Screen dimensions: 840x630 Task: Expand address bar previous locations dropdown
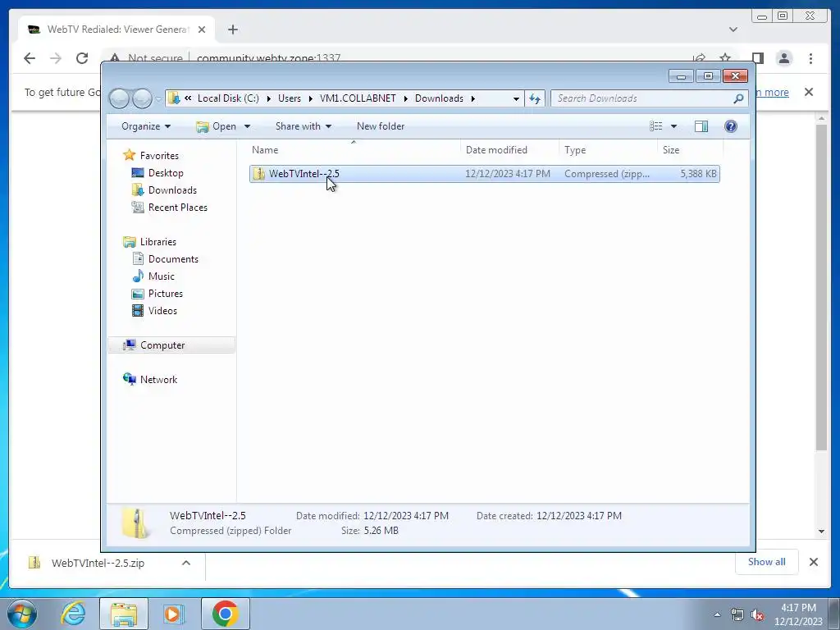point(516,98)
